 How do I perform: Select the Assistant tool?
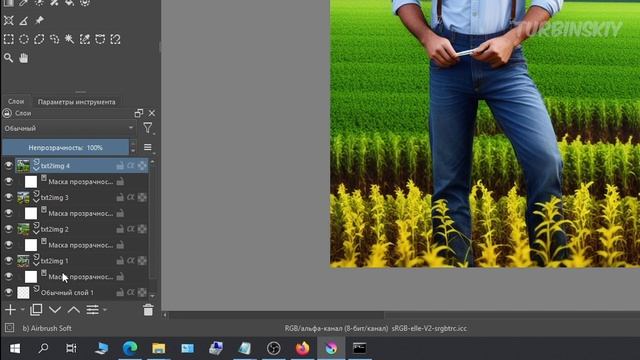click(9, 20)
